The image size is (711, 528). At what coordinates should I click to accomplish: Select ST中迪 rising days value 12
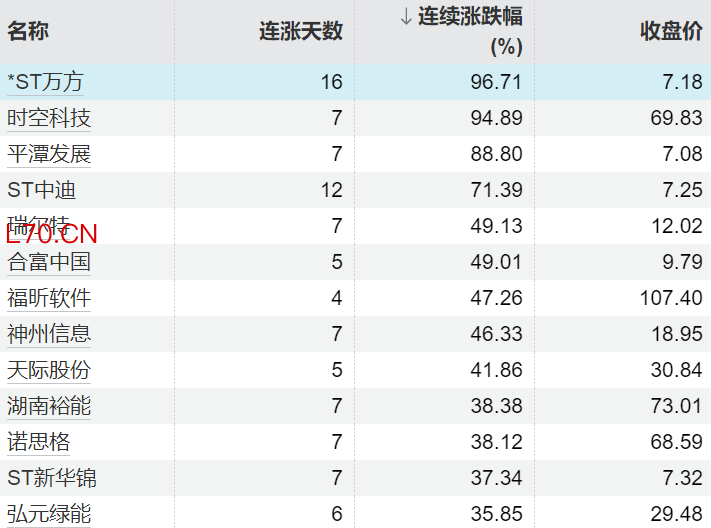click(x=331, y=190)
